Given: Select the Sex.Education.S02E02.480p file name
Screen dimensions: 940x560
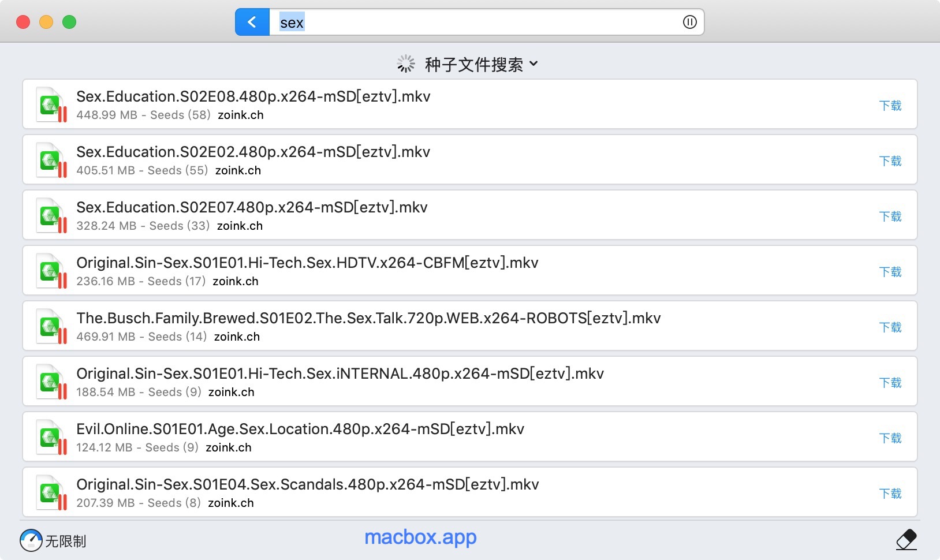Looking at the screenshot, I should (x=253, y=152).
